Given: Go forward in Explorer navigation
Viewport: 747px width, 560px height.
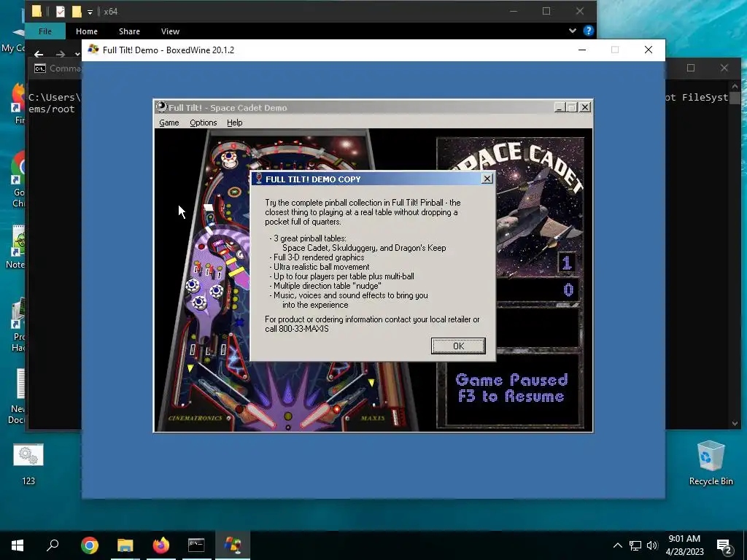Looking at the screenshot, I should pyautogui.click(x=60, y=54).
